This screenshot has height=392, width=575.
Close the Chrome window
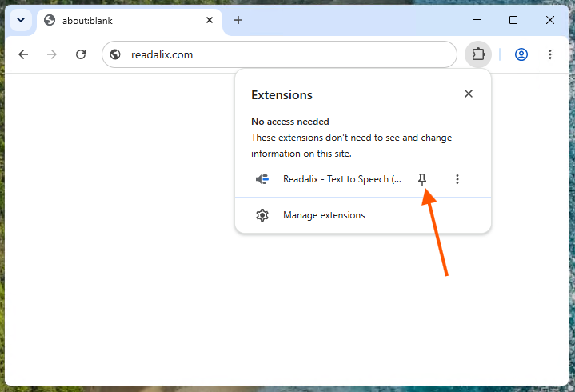[x=549, y=20]
